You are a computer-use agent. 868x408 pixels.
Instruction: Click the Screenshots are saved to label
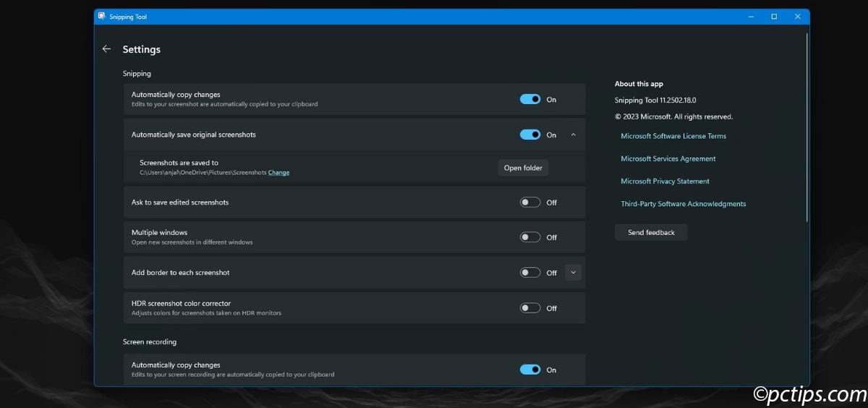pos(179,163)
